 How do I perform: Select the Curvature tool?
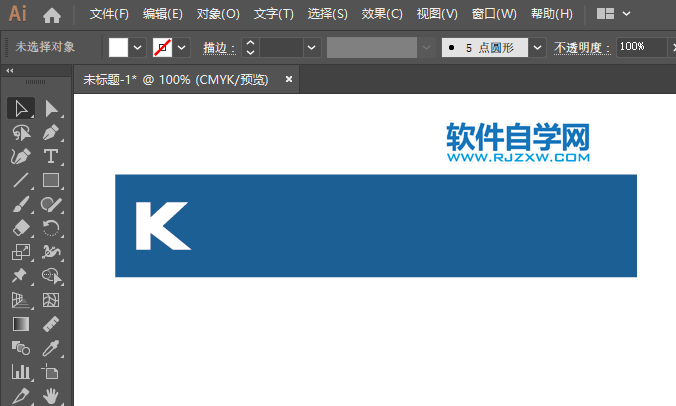pyautogui.click(x=21, y=156)
